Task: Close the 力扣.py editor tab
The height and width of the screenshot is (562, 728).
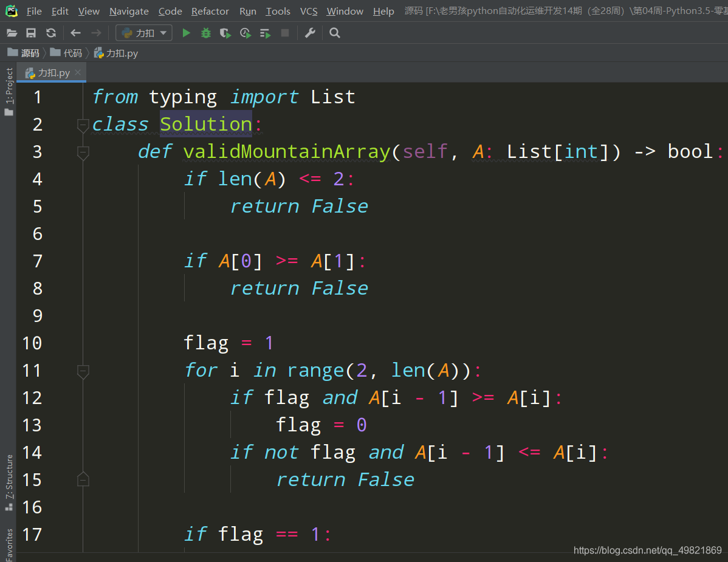Action: (x=78, y=72)
